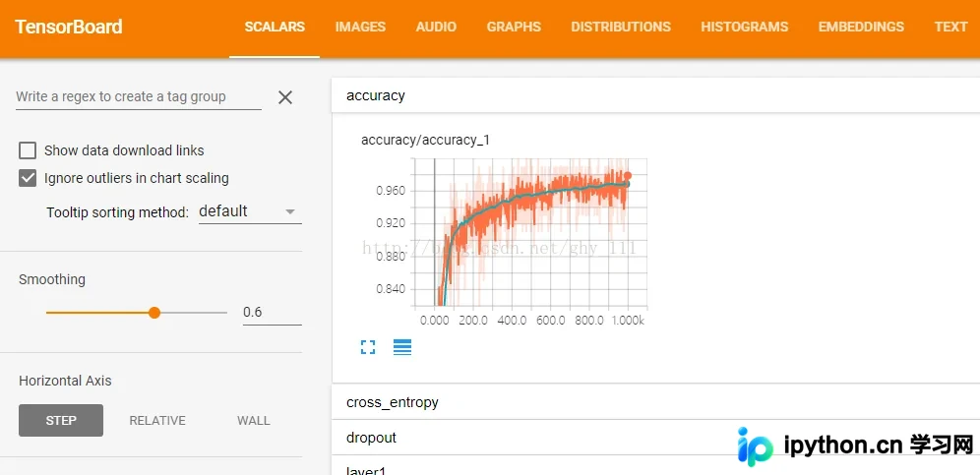
Task: Go to the EMBEDDINGS tab
Action: click(x=861, y=27)
